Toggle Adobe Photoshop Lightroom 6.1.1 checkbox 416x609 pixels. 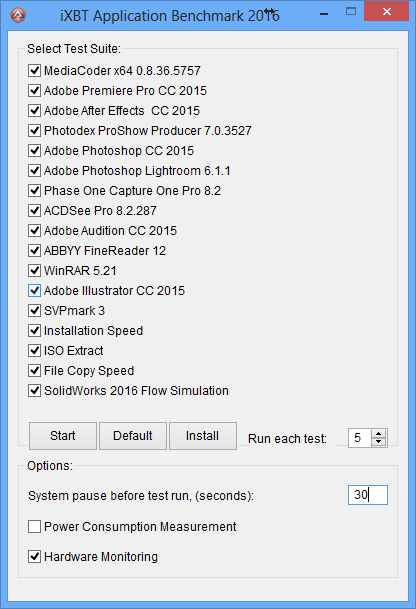coord(34,171)
